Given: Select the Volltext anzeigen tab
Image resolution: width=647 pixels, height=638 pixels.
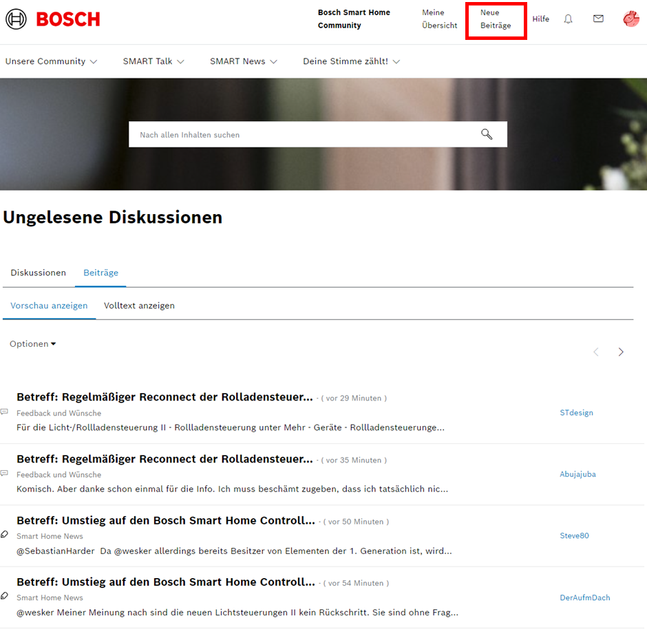Looking at the screenshot, I should (139, 305).
